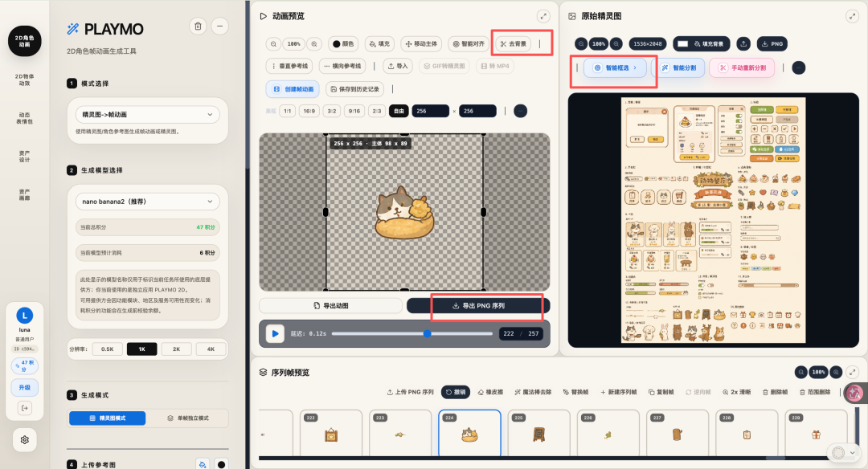The height and width of the screenshot is (469, 868).
Task: Click the 导出动图 export animation button
Action: 330,305
